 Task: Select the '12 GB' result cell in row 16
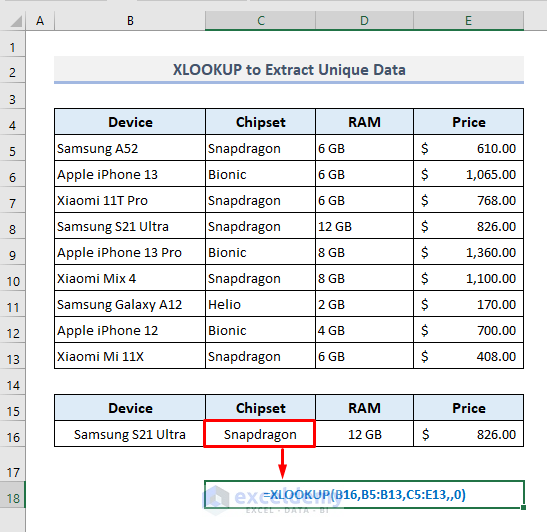(364, 434)
